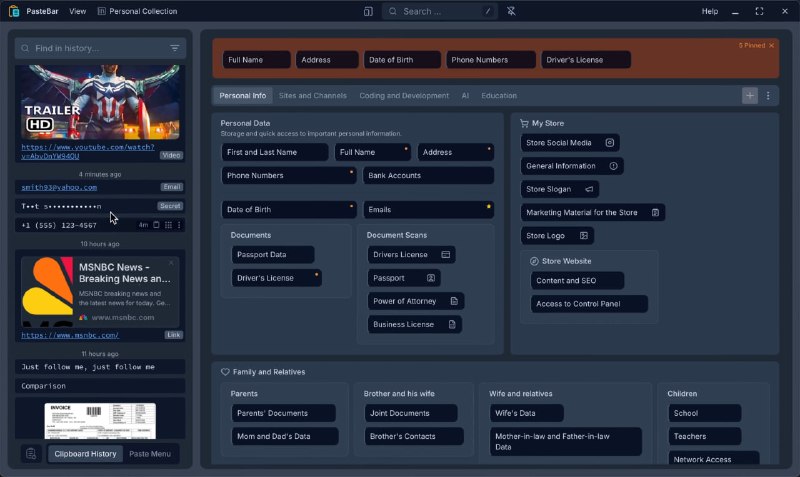Open the View menu
Image resolution: width=800 pixels, height=477 pixels.
(x=78, y=11)
